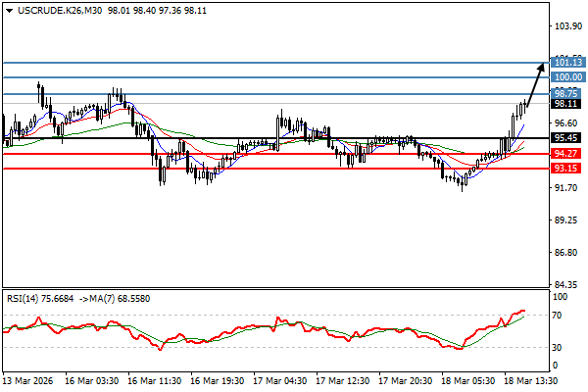Image resolution: width=588 pixels, height=392 pixels.
Task: Click the 13 Mar 2026 date marker
Action: 29,379
